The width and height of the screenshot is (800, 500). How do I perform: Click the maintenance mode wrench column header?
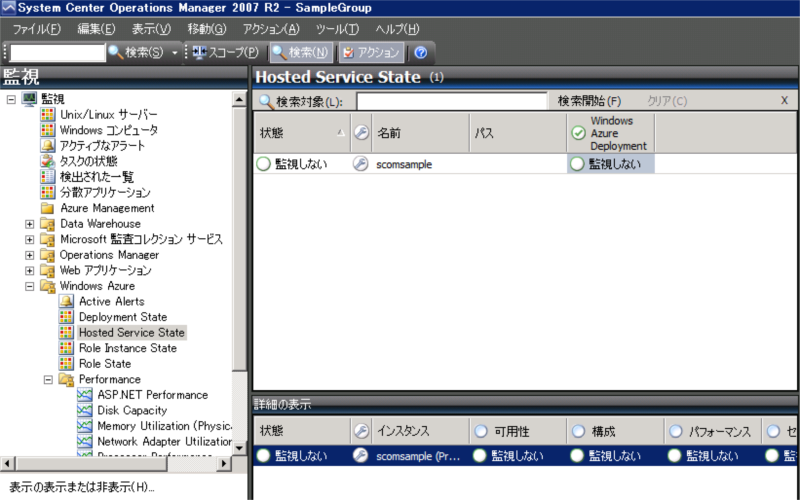pos(361,133)
